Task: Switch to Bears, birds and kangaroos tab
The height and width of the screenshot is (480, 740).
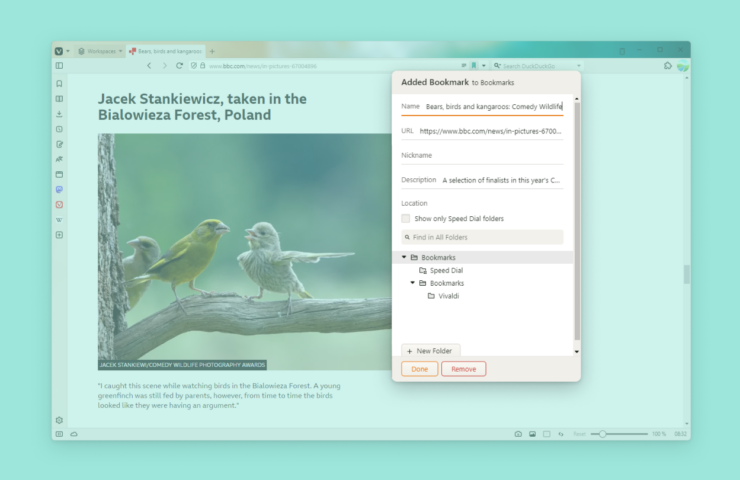Action: [166, 51]
